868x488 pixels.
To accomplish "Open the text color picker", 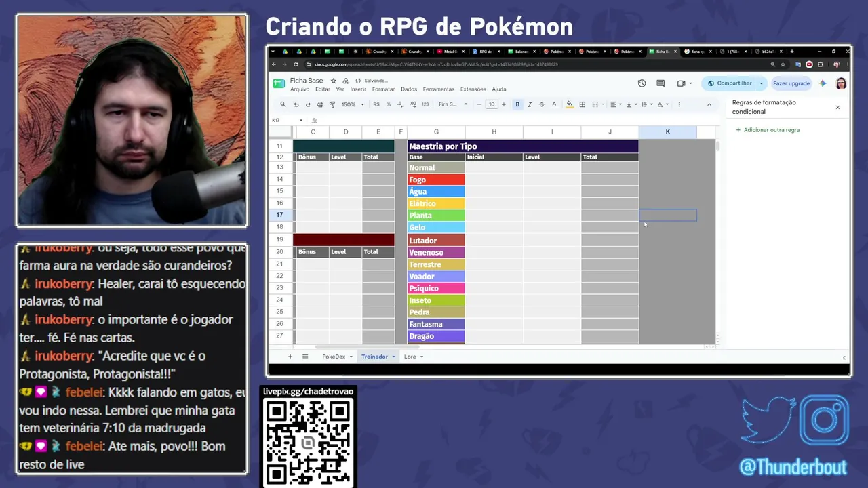I will 554,104.
